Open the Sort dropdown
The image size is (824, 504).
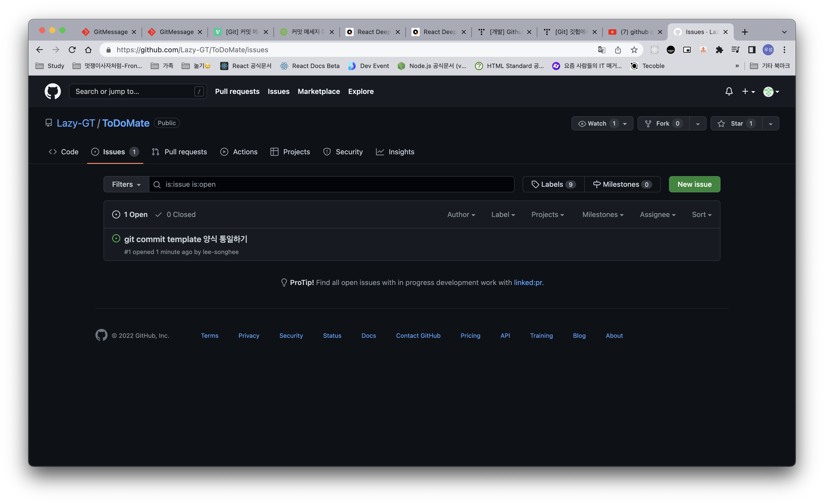coord(701,214)
